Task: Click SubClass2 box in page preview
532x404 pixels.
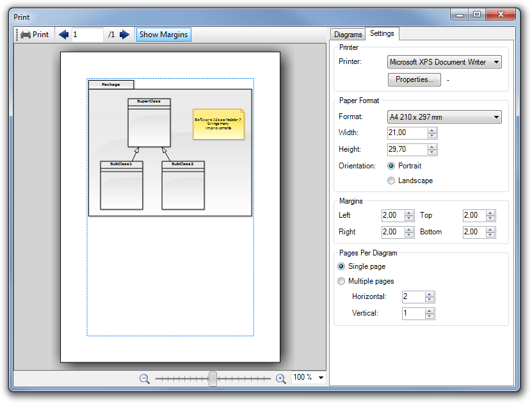Action: pos(183,186)
